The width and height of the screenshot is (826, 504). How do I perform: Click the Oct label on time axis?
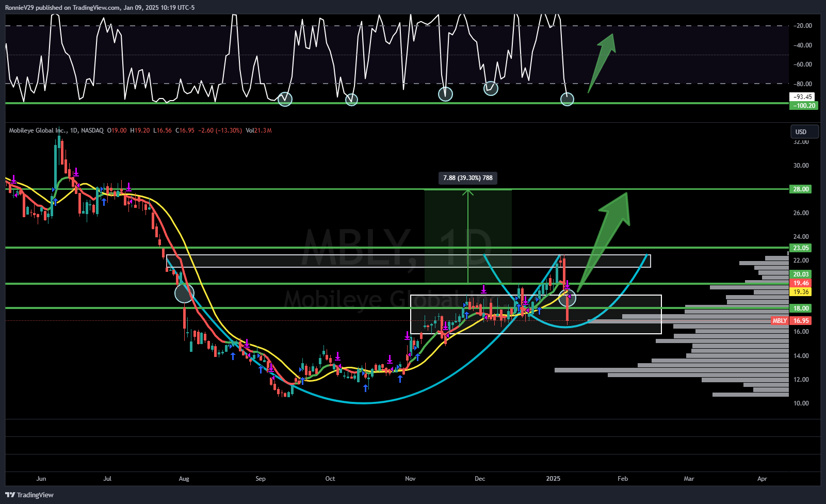pyautogui.click(x=330, y=479)
